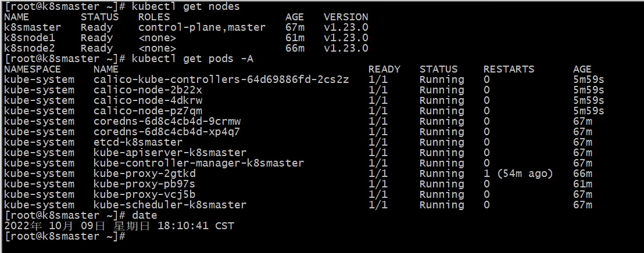Click the calico-node-4dkrw pod name
The image size is (644, 253).
pyautogui.click(x=148, y=100)
